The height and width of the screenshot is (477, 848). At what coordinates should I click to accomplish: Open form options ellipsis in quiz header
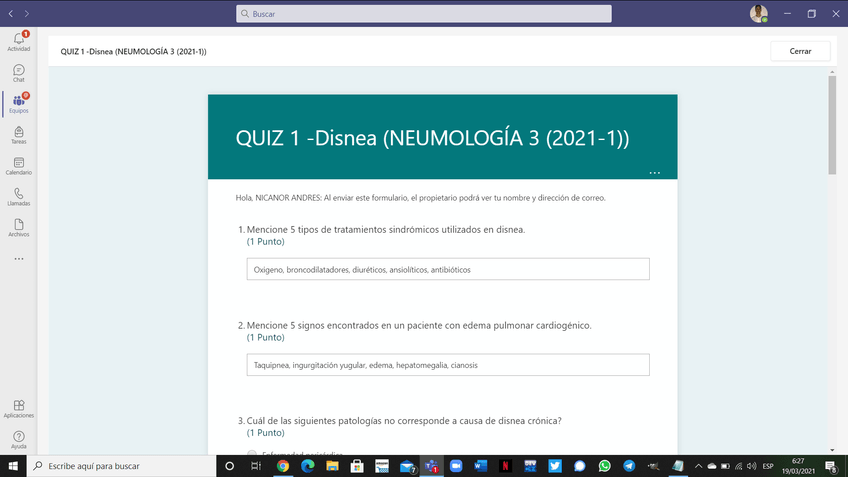point(654,173)
